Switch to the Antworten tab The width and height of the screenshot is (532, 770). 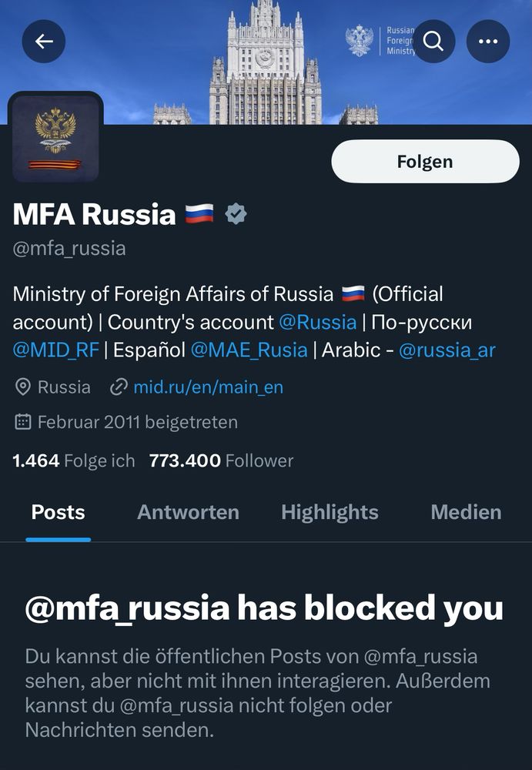pos(188,512)
